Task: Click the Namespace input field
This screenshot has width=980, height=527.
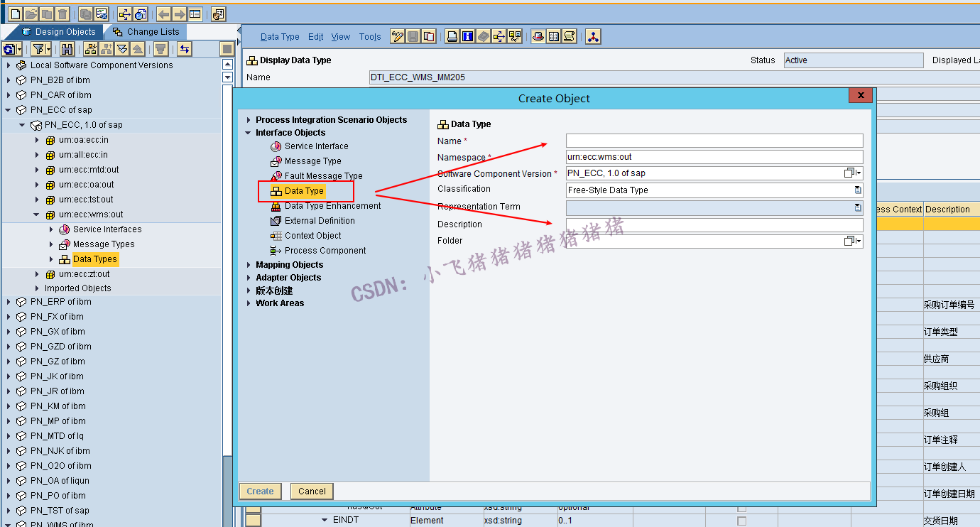Action: click(x=714, y=157)
